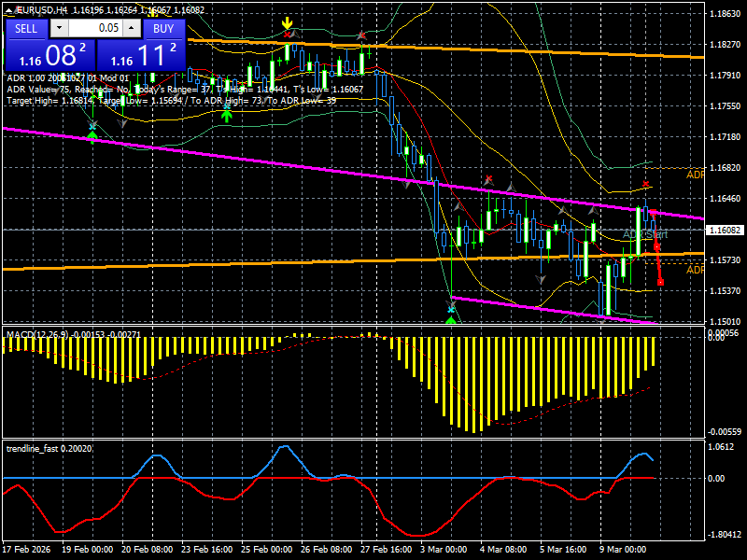Screen dimensions: 747x560
Task: Click price scale value 1.15010
Action: 726,321
